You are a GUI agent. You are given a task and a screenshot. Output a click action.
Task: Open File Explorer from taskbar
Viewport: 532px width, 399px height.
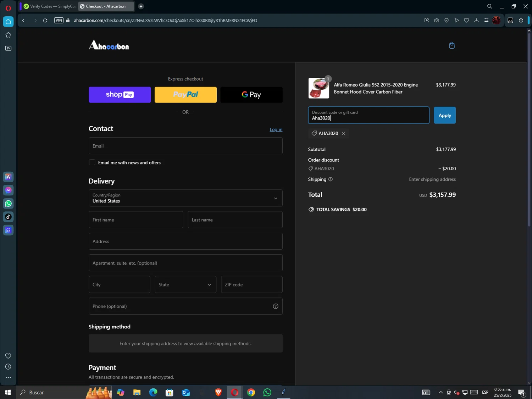pyautogui.click(x=137, y=393)
